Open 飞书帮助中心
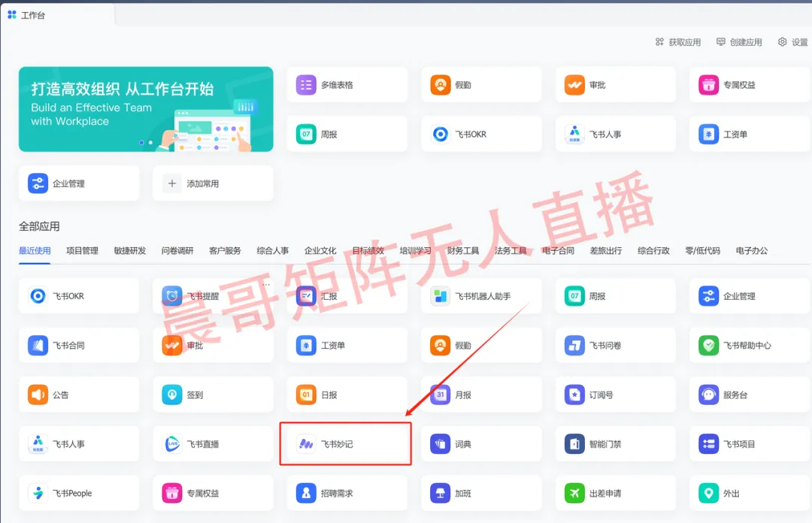This screenshot has width=812, height=523. tap(750, 346)
